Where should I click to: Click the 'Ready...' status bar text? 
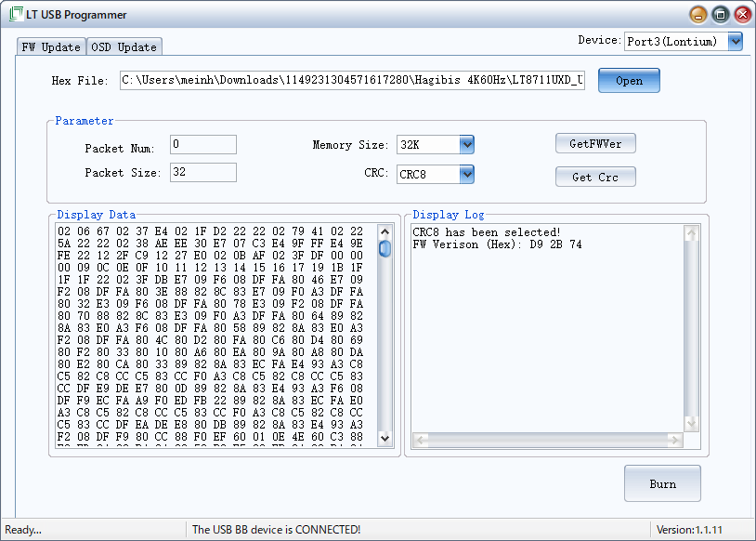click(x=23, y=530)
